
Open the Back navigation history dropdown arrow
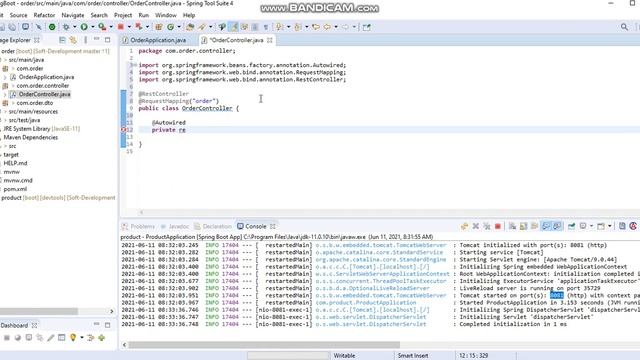click(x=336, y=27)
